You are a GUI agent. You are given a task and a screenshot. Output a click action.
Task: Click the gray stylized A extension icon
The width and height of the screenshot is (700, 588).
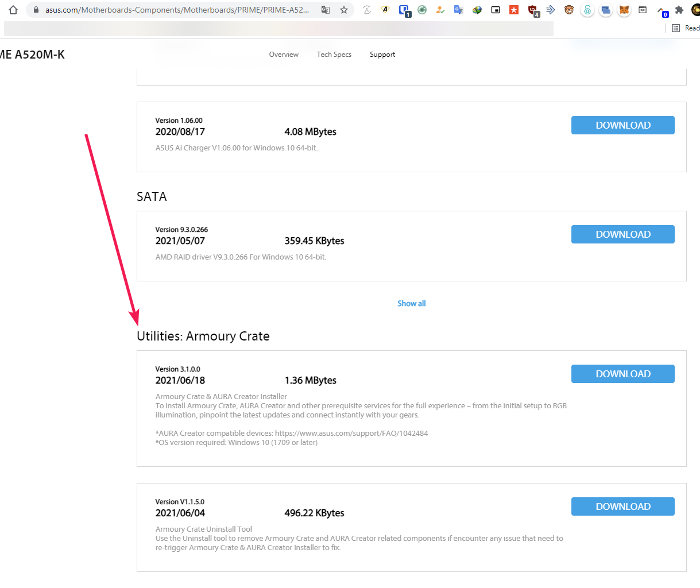(367, 10)
